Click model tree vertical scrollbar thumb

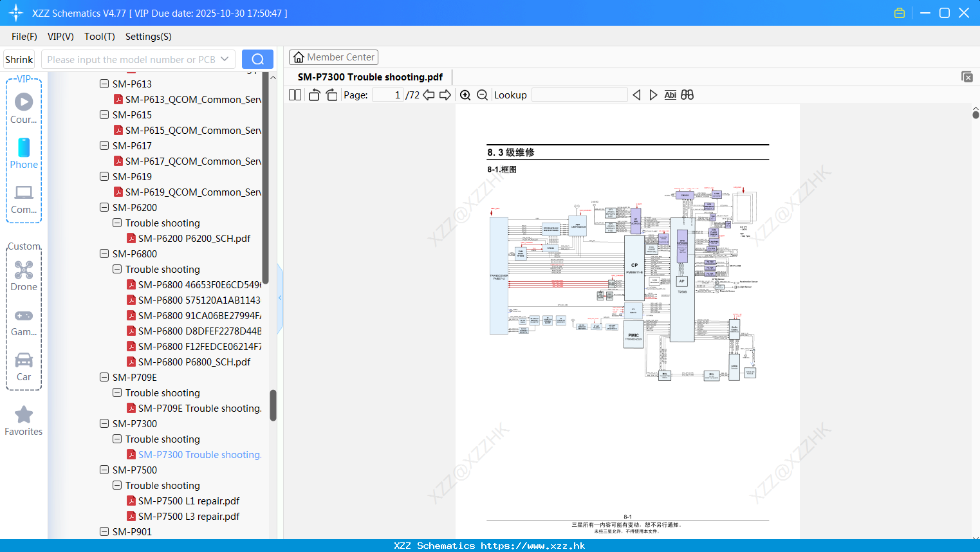[x=273, y=405]
